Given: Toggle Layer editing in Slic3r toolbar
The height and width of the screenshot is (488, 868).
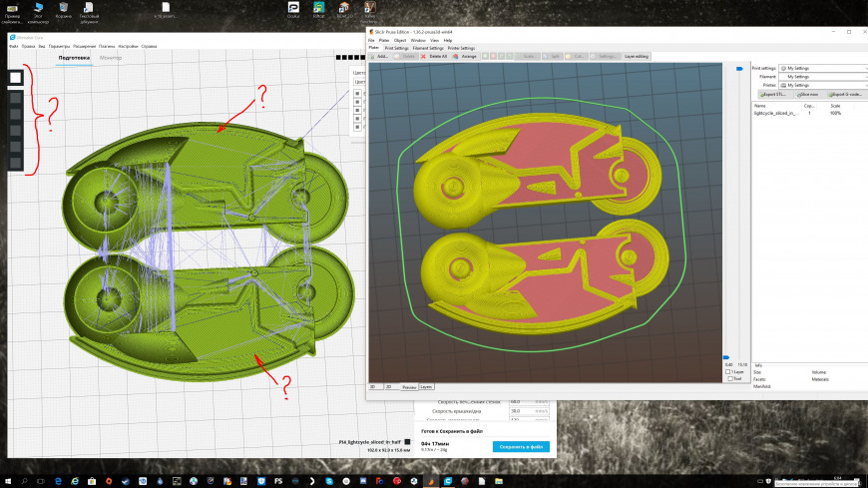Looking at the screenshot, I should 637,57.
